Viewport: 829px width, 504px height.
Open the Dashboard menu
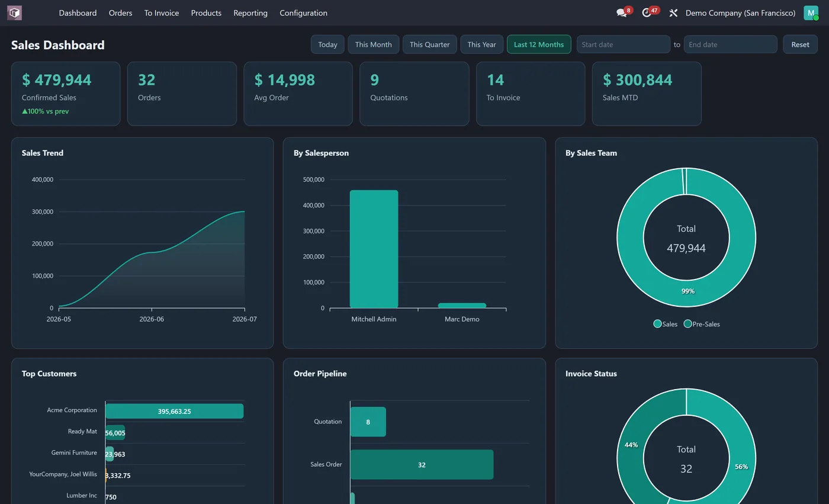pyautogui.click(x=78, y=12)
